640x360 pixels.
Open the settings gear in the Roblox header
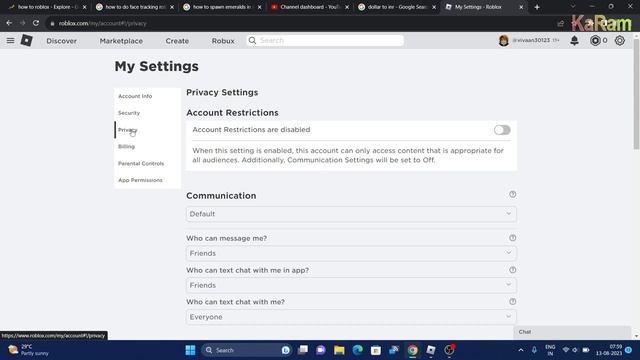620,40
